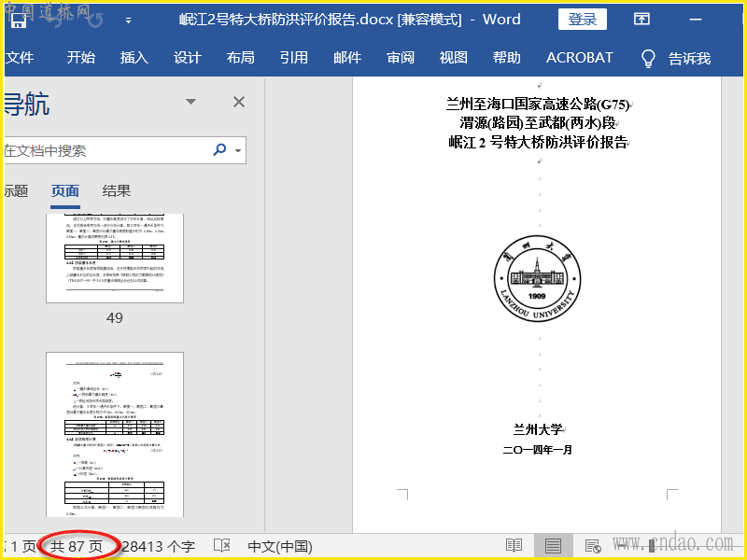Open navigation pane options dropdown arrow
747x560 pixels.
(190, 102)
